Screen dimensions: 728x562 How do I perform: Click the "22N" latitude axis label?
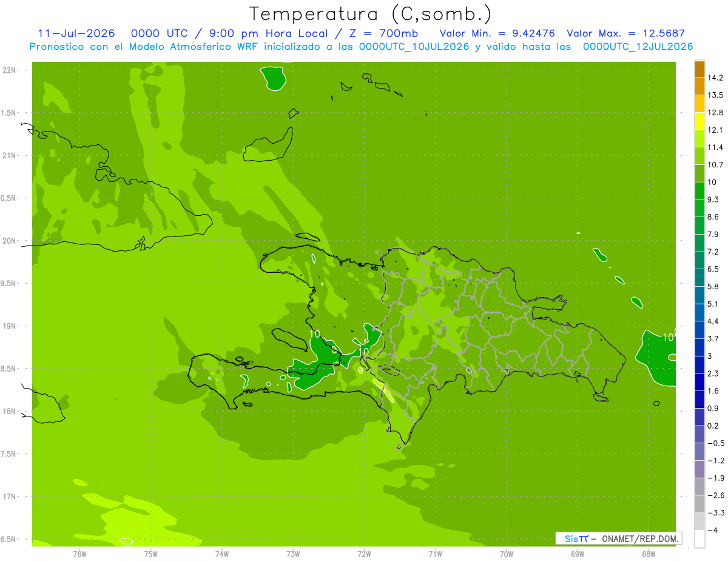click(x=8, y=70)
